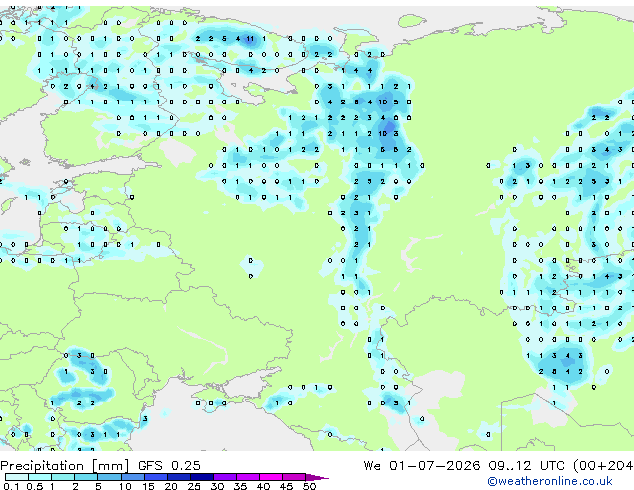Click the legend swatch between 30 and 35
This screenshot has height=490, width=634.
click(x=224, y=477)
